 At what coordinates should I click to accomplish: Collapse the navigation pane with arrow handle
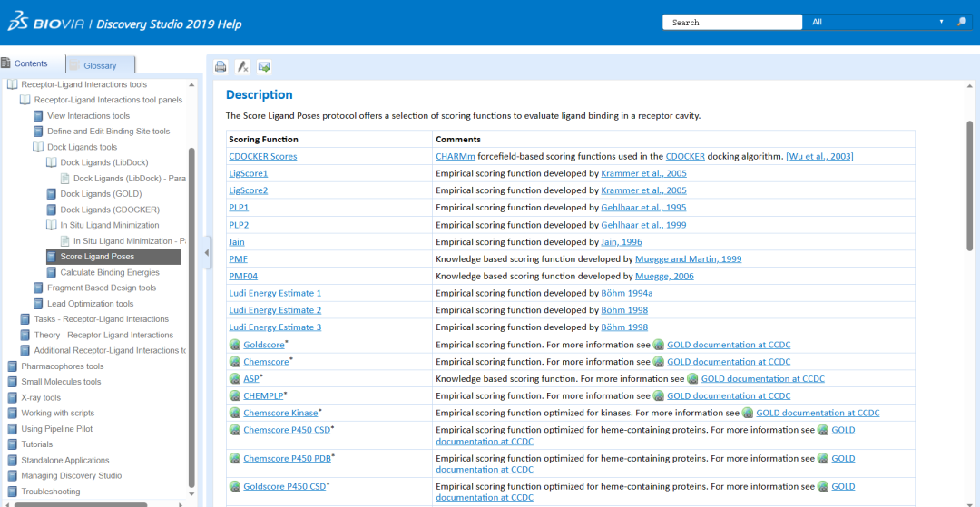point(207,252)
